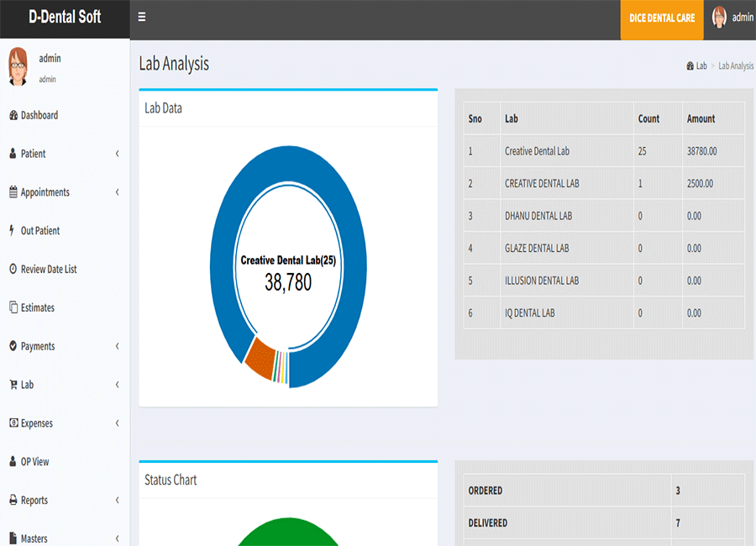Open the Dashboard menu item
756x546 pixels.
[x=39, y=115]
